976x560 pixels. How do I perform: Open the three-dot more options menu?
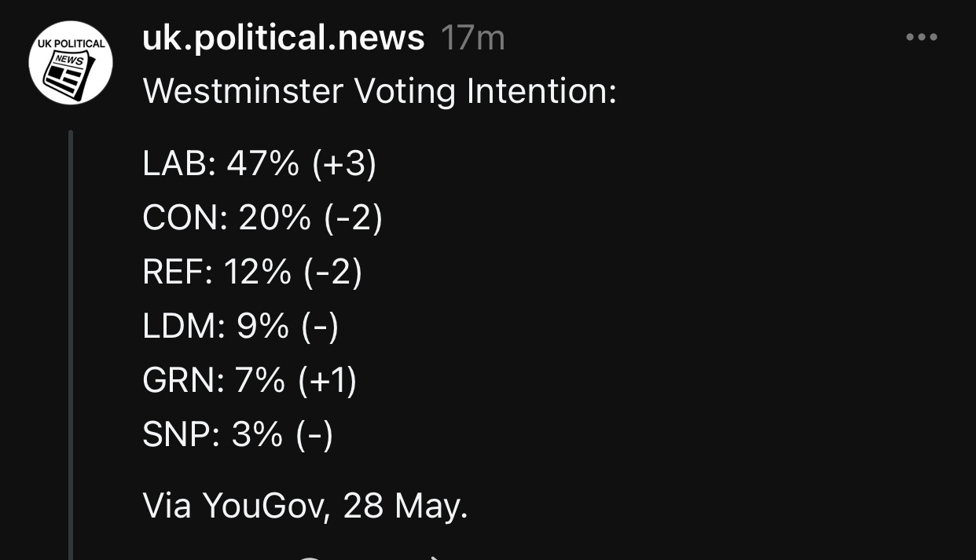921,37
